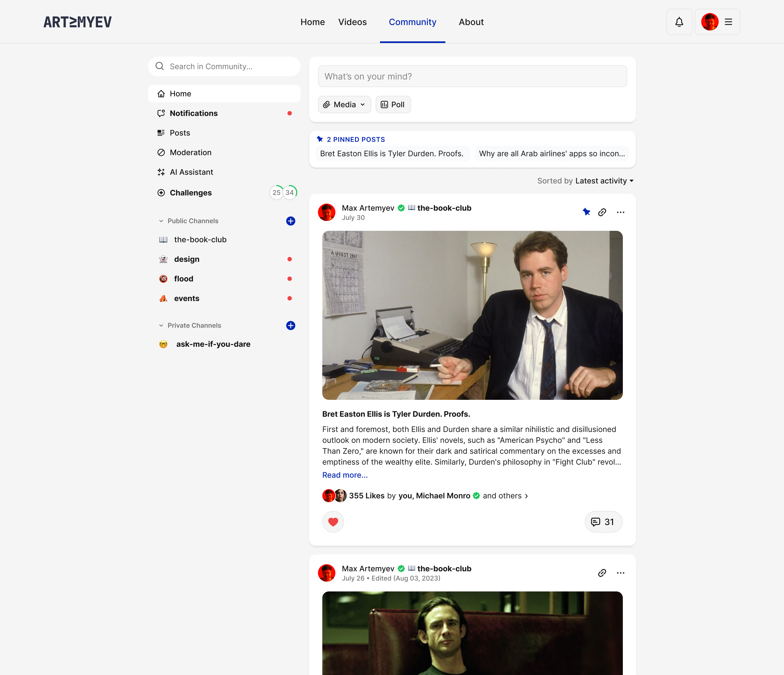Open three-dot menu on July 30 post
Image resolution: width=784 pixels, height=675 pixels.
coord(620,212)
